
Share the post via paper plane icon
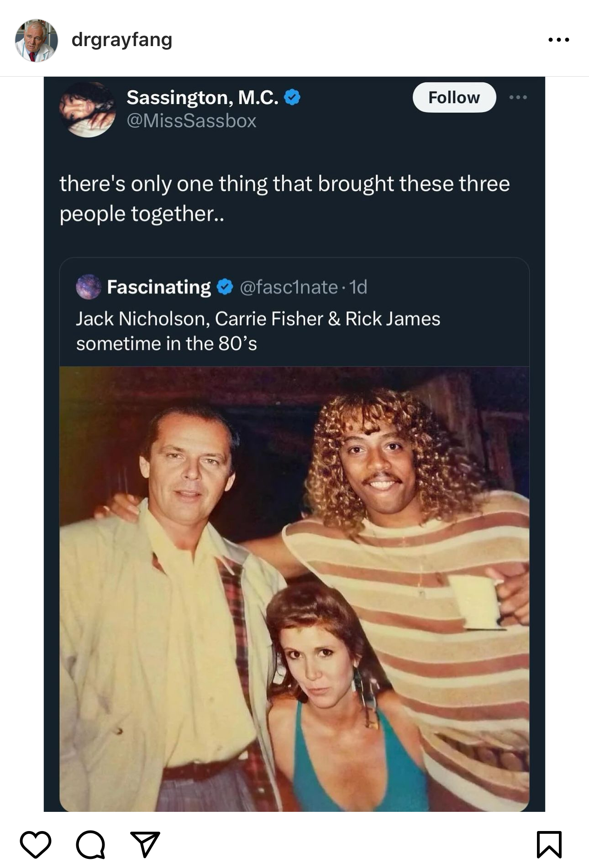(x=145, y=844)
